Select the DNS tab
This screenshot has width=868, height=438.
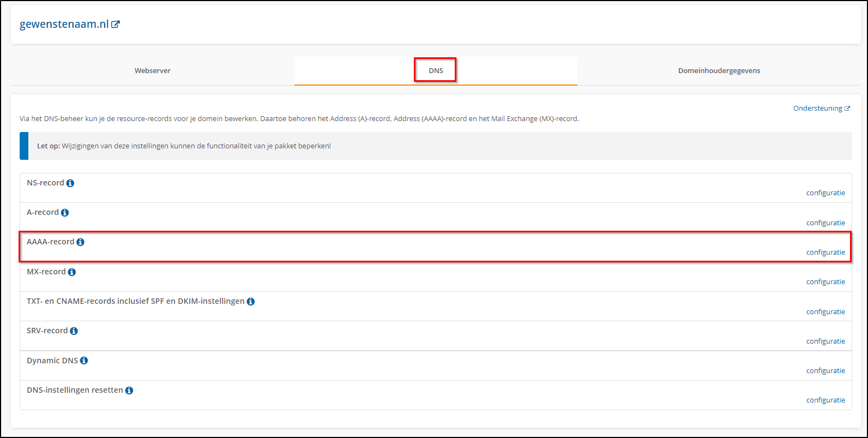click(436, 71)
